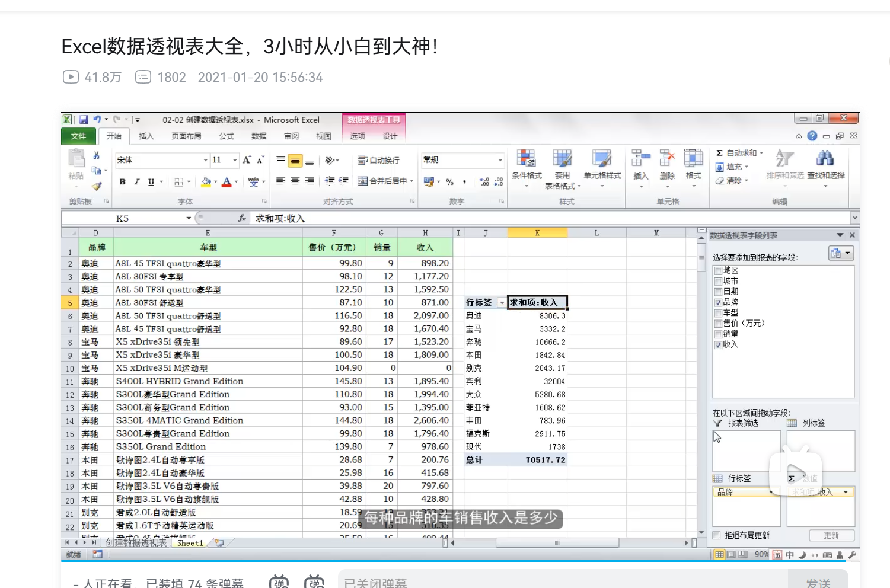The height and width of the screenshot is (588, 890).
Task: Switch to the Sheet1 worksheet tab
Action: point(190,543)
